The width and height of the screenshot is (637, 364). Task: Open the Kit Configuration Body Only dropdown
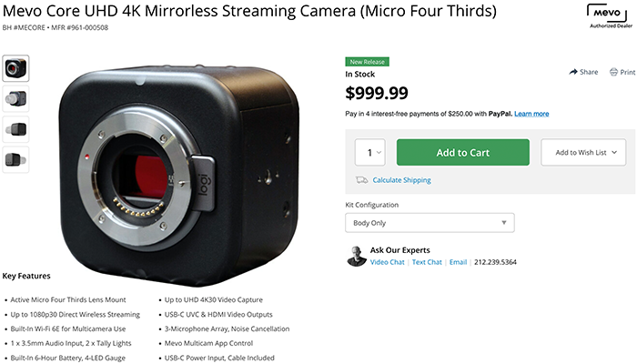point(430,223)
